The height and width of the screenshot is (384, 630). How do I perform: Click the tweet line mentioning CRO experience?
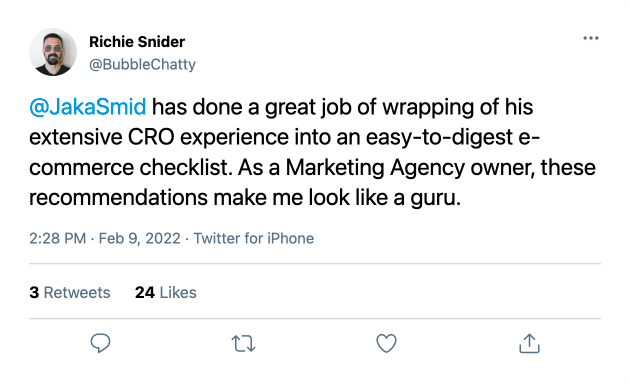pyautogui.click(x=284, y=137)
